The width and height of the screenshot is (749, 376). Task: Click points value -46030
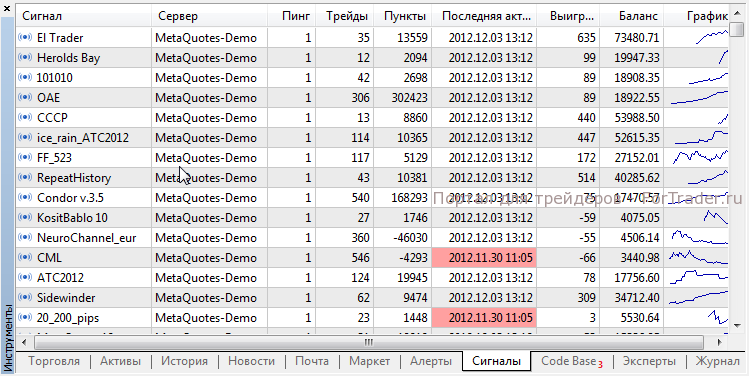[x=409, y=238]
